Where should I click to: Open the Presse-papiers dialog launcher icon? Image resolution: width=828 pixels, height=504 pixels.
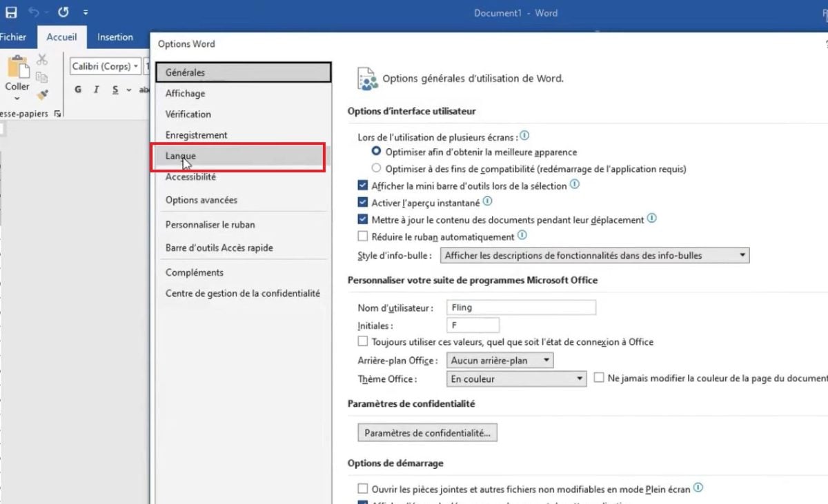(x=57, y=114)
